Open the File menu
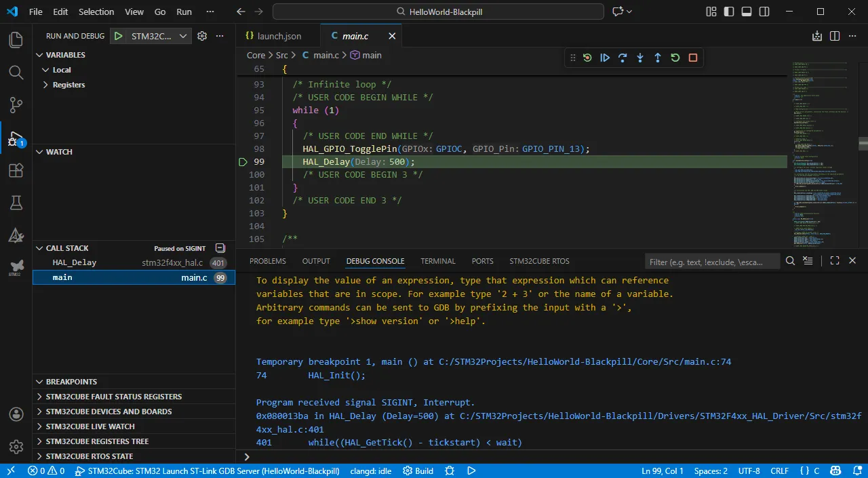Screen dimensions: 868x478 point(36,12)
